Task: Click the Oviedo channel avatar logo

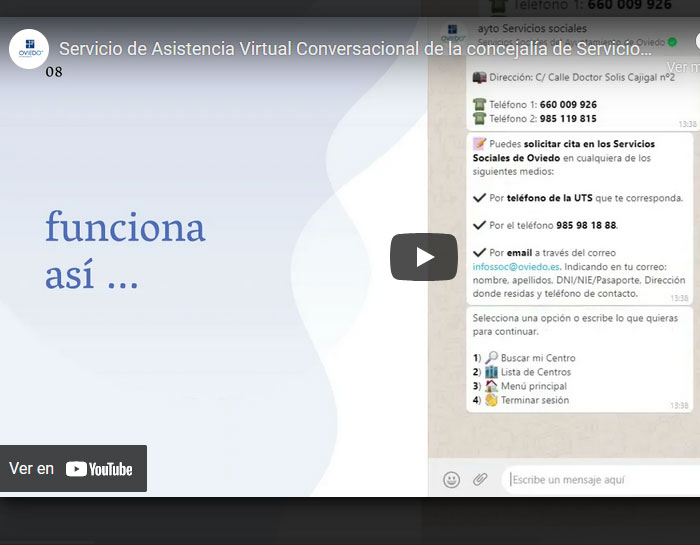Action: (29, 49)
